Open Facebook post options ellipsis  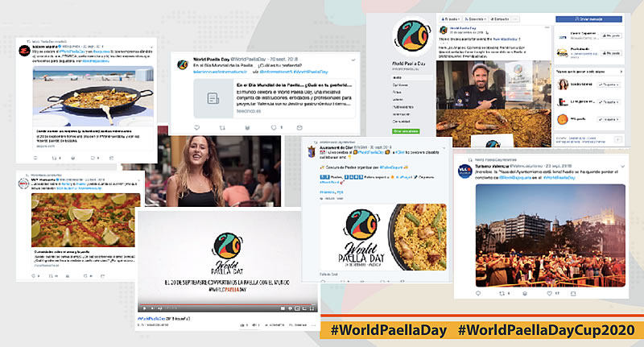[x=547, y=27]
